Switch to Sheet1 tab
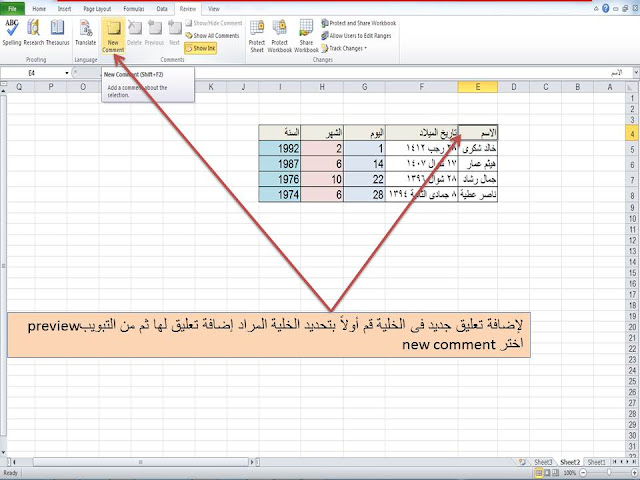Screen dimensions: 640x480 click(596, 462)
